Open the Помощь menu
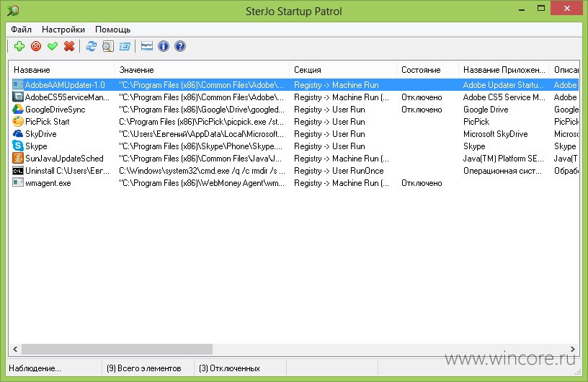The width and height of the screenshot is (588, 382). tap(113, 30)
